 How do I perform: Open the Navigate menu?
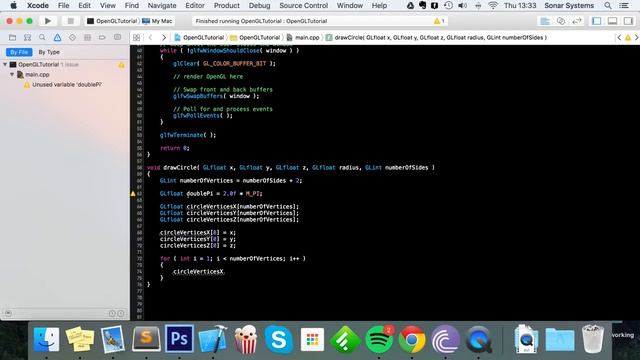(x=162, y=6)
